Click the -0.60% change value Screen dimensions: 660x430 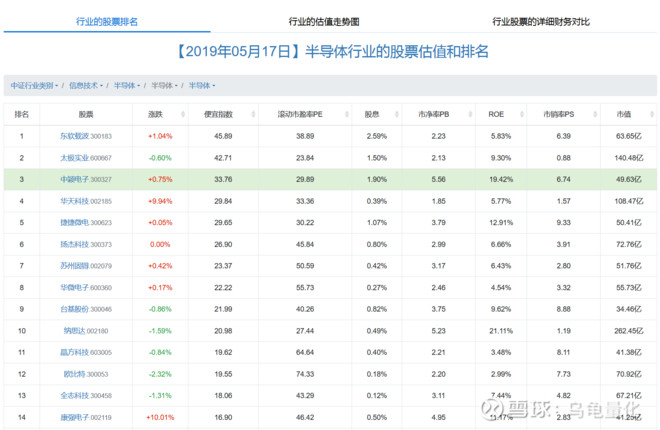(160, 158)
